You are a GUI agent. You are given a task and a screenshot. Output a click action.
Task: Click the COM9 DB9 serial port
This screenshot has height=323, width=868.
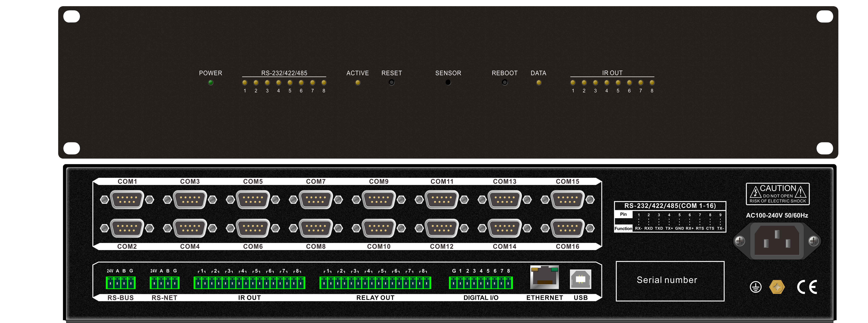(379, 200)
